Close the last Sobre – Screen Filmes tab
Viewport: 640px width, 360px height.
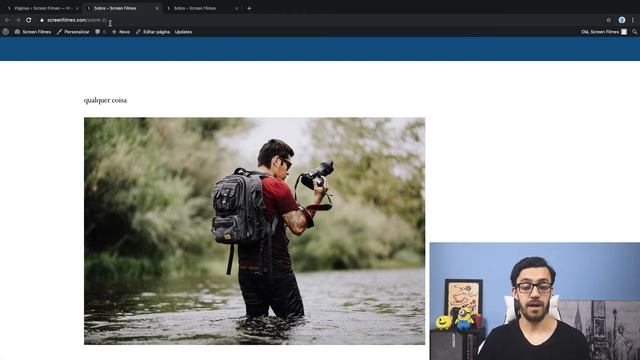(x=236, y=8)
